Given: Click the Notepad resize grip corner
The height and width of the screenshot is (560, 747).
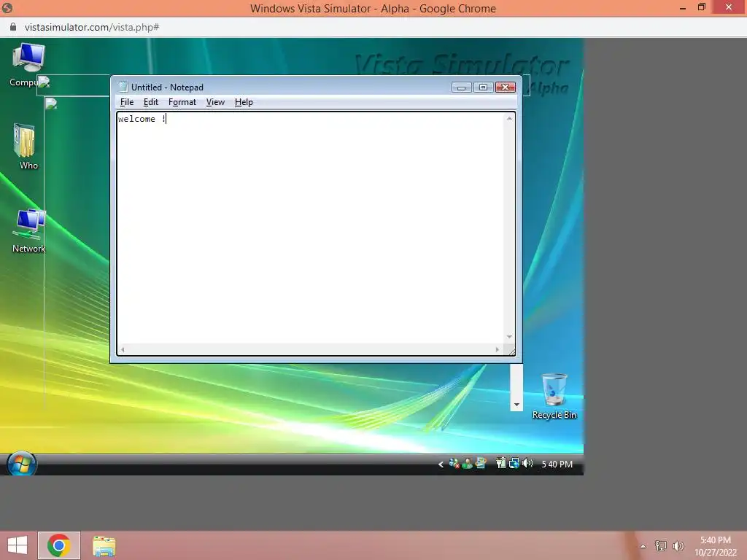Looking at the screenshot, I should coord(511,351).
